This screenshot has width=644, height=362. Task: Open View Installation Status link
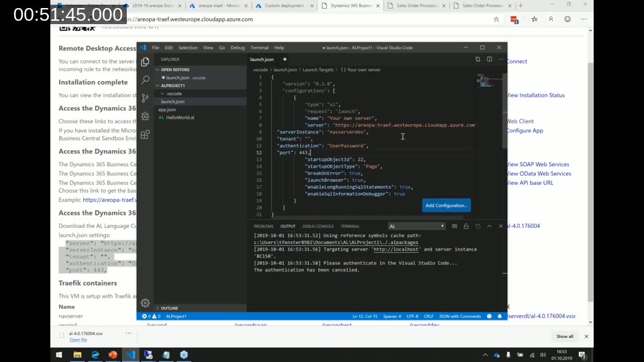(x=536, y=95)
